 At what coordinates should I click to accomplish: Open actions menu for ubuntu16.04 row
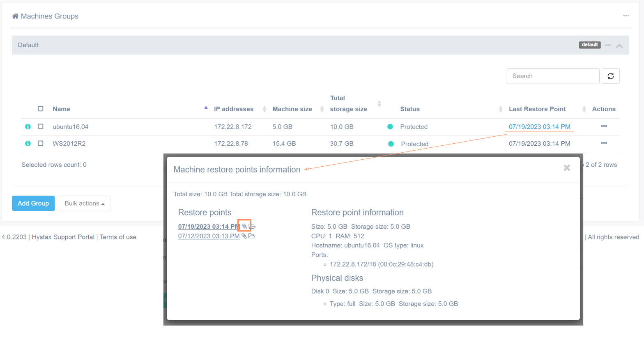pyautogui.click(x=604, y=126)
